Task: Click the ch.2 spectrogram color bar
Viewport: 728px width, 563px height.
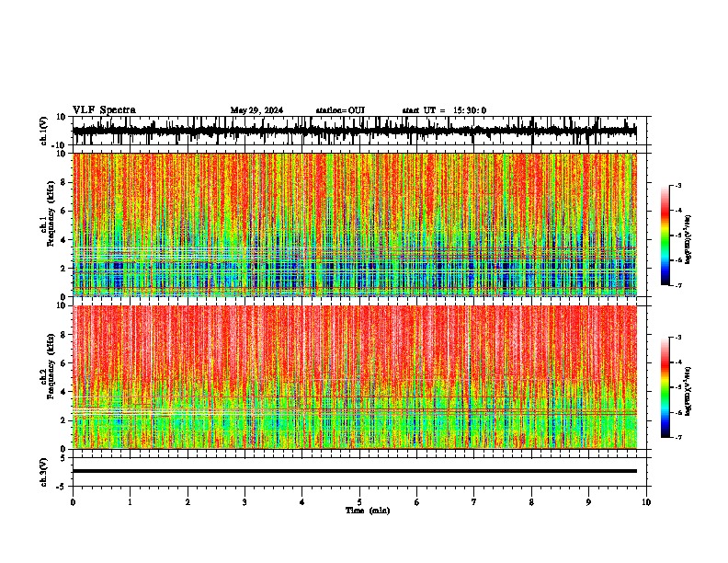Action: pos(665,387)
